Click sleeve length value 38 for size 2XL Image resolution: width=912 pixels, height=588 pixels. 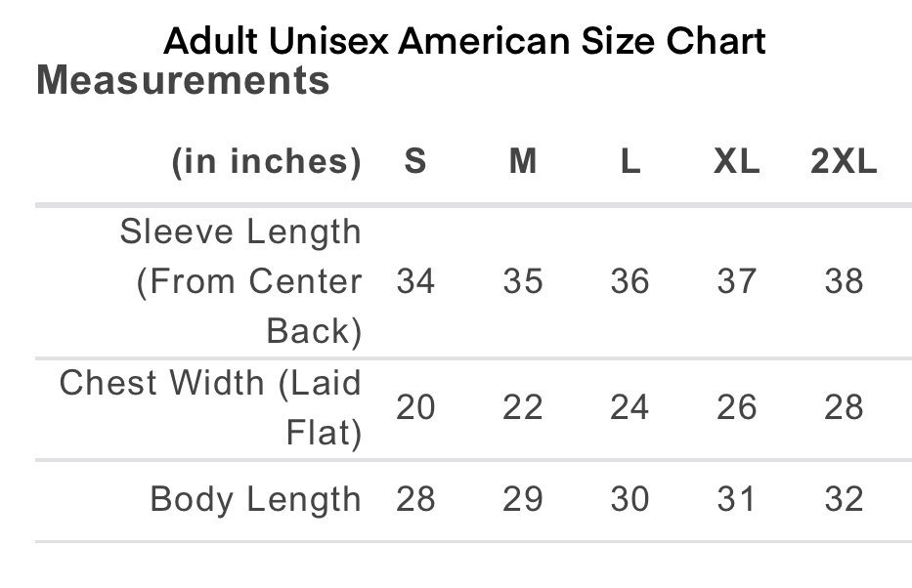pos(844,281)
